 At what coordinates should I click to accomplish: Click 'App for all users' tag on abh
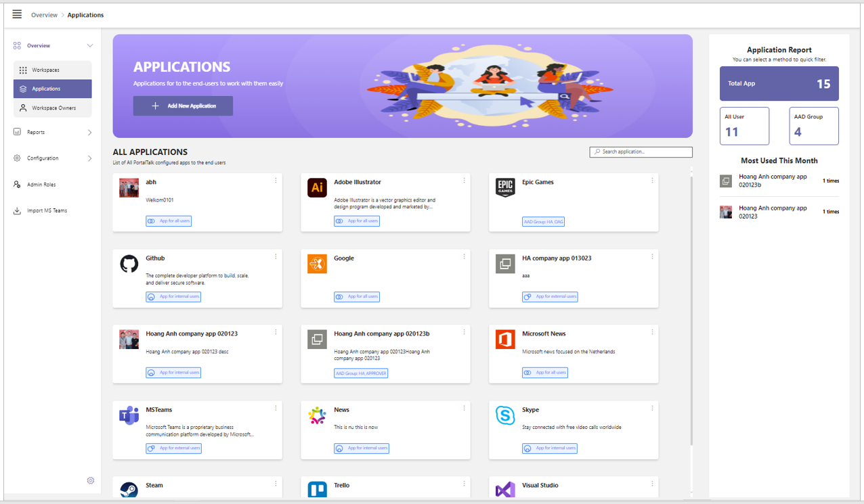169,221
